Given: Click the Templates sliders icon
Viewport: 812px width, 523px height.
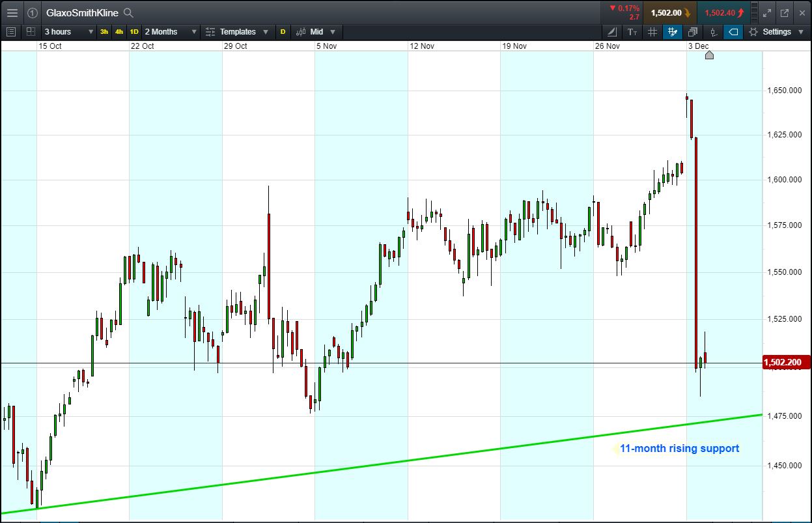Looking at the screenshot, I should pyautogui.click(x=210, y=31).
